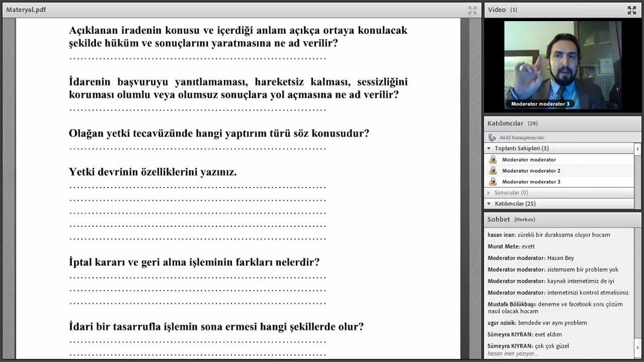Screen dimensions: 644x362
Task: Maximize the Video pod to full screen
Action: tap(632, 10)
